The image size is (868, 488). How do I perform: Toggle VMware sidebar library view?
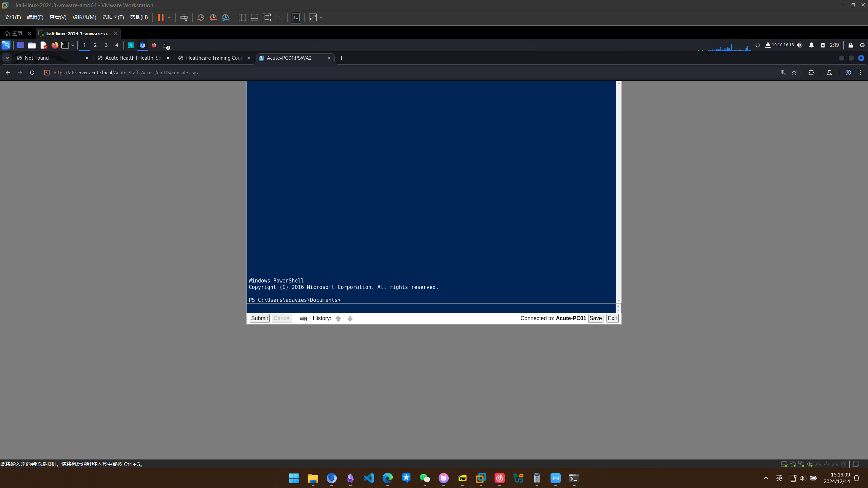point(242,18)
